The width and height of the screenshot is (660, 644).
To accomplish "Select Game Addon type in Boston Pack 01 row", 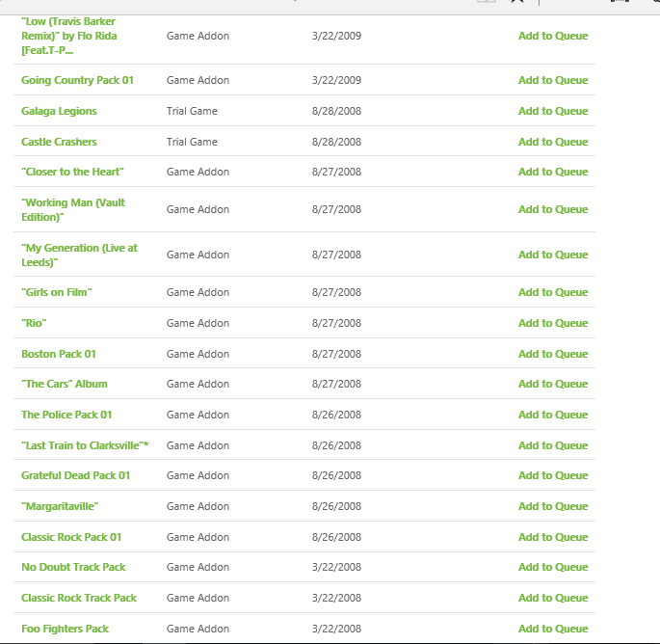I will pyautogui.click(x=198, y=354).
